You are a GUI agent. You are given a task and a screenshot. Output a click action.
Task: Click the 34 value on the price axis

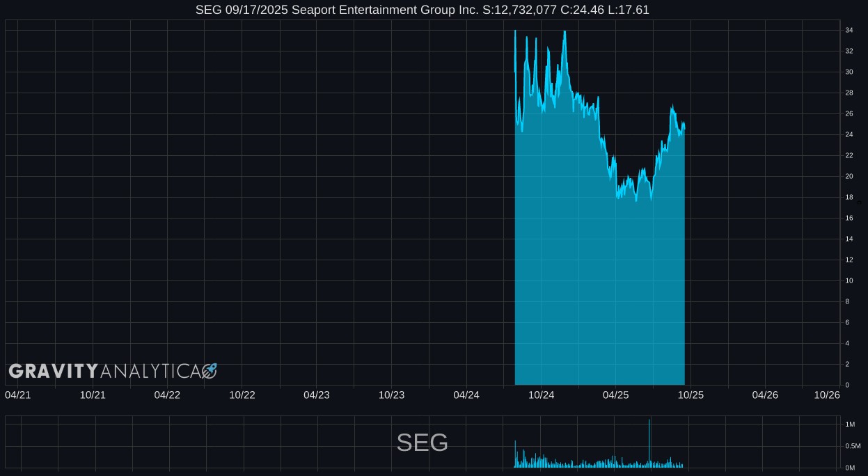tap(849, 30)
